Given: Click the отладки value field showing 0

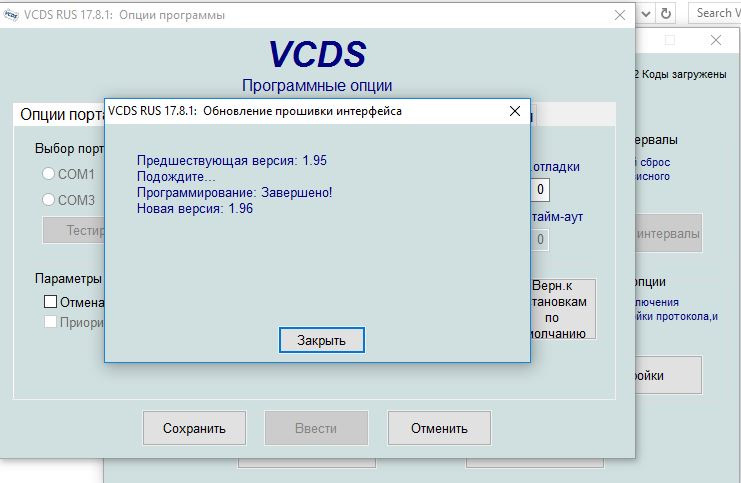Looking at the screenshot, I should (x=540, y=190).
